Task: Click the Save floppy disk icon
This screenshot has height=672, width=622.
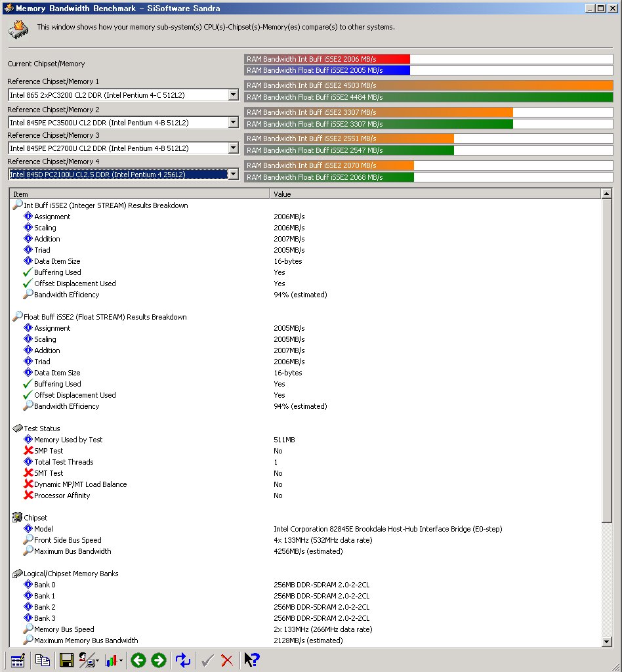Action: pos(66,660)
